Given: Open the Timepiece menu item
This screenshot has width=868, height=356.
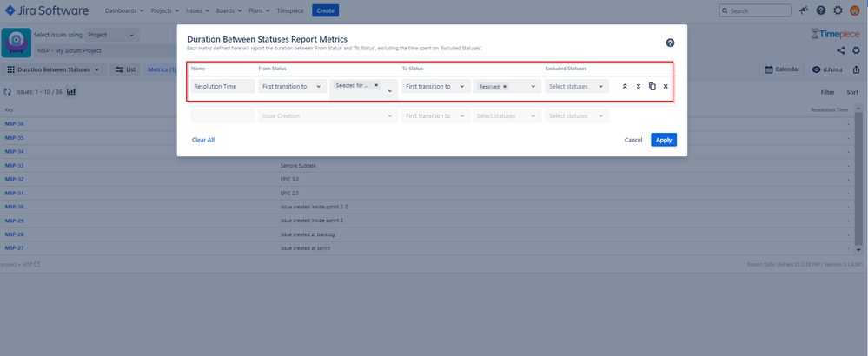Looking at the screenshot, I should pos(290,10).
